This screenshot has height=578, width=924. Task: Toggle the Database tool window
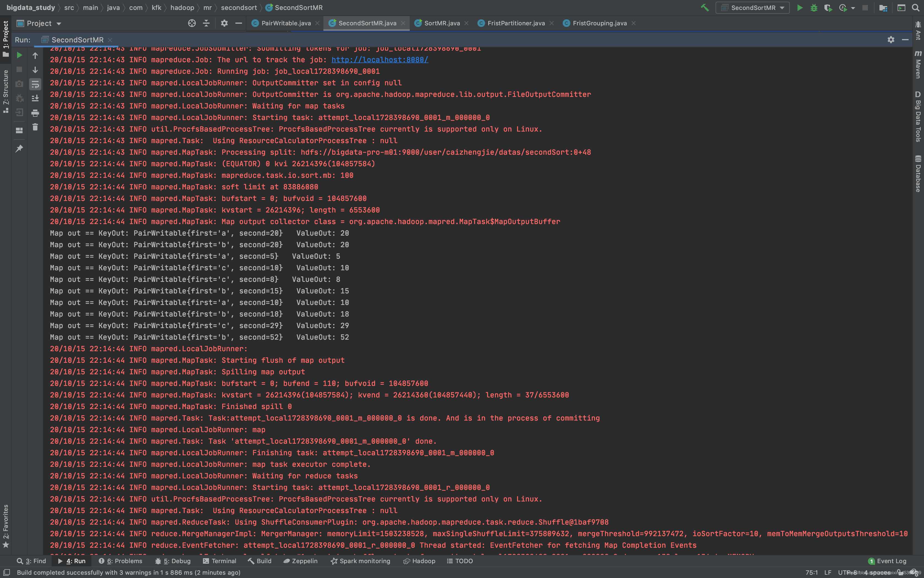coord(918,174)
